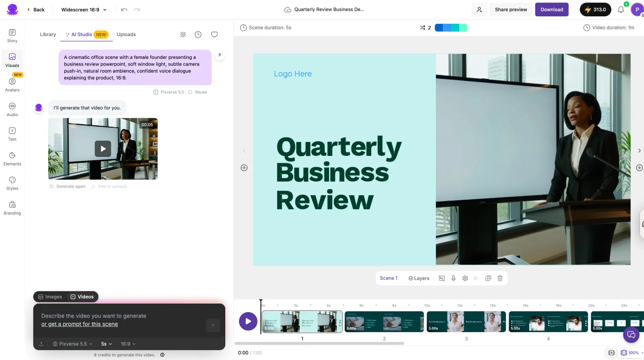Open the Styles panel

(12, 183)
